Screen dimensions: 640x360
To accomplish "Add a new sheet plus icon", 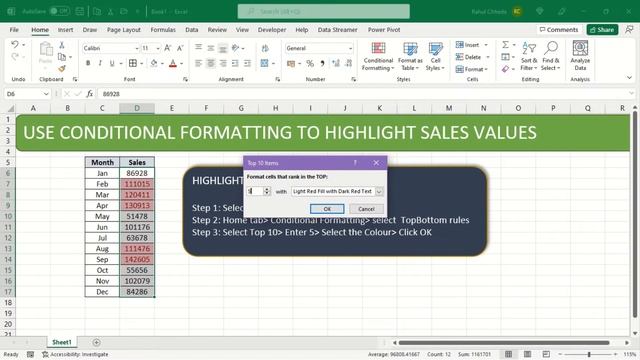I will click(96, 342).
